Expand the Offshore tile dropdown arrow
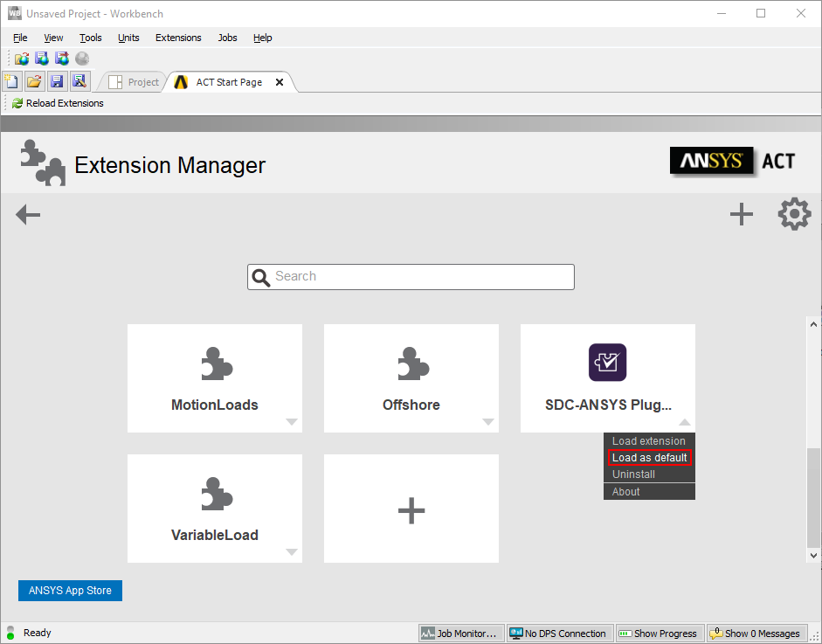 pyautogui.click(x=488, y=422)
